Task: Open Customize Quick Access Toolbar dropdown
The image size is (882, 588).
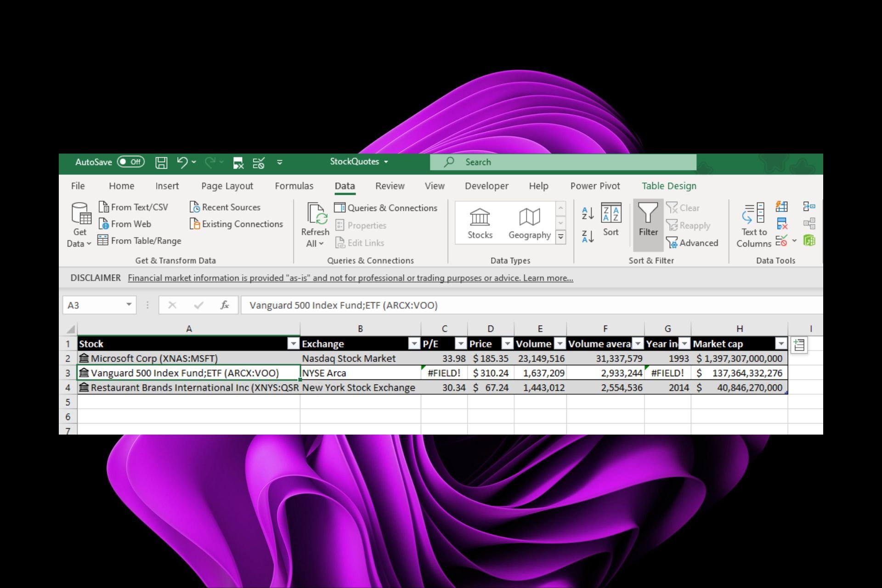Action: [x=279, y=162]
